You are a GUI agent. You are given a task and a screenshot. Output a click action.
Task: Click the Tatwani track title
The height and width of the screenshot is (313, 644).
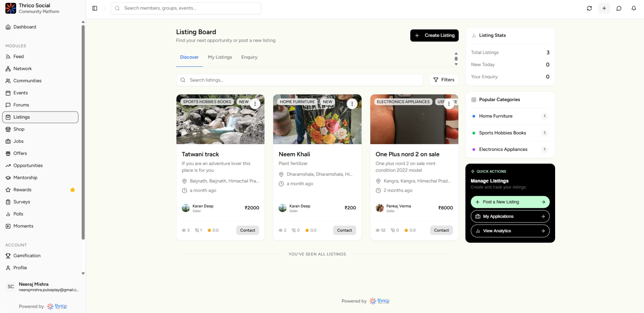pos(200,154)
